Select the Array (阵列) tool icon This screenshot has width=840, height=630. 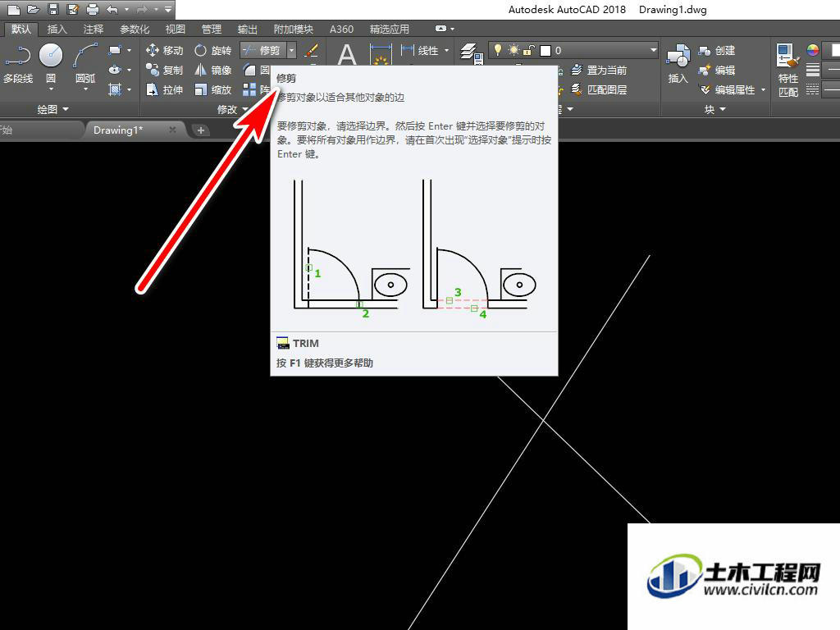[x=249, y=89]
